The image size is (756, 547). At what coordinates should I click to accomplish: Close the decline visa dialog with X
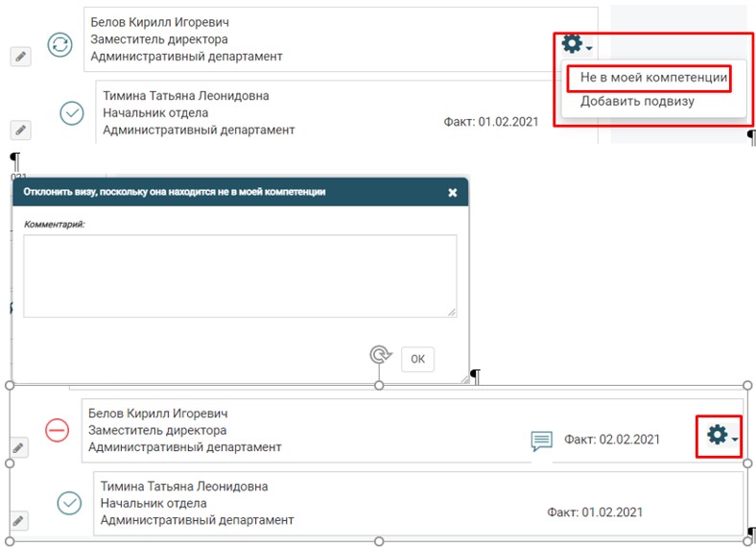453,192
